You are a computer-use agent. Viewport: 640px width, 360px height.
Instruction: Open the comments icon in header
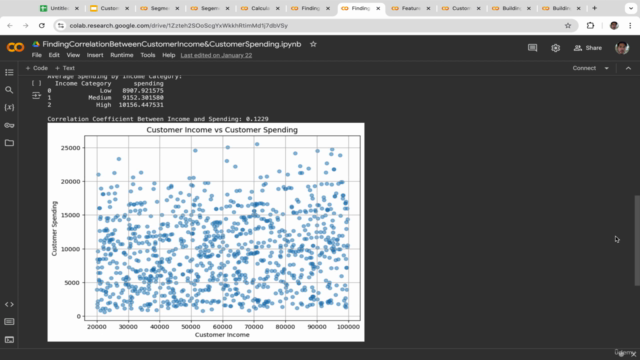click(x=532, y=48)
